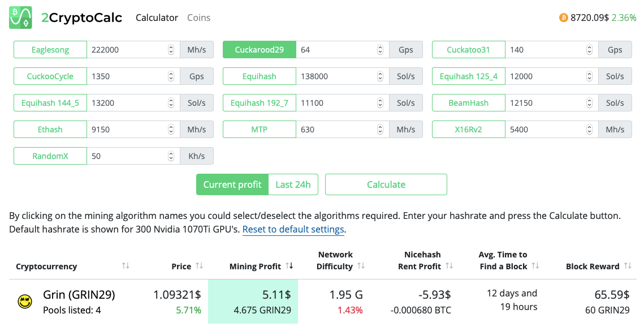This screenshot has width=644, height=327.
Task: Toggle the Equihash 144_5 algorithm
Action: [x=50, y=103]
